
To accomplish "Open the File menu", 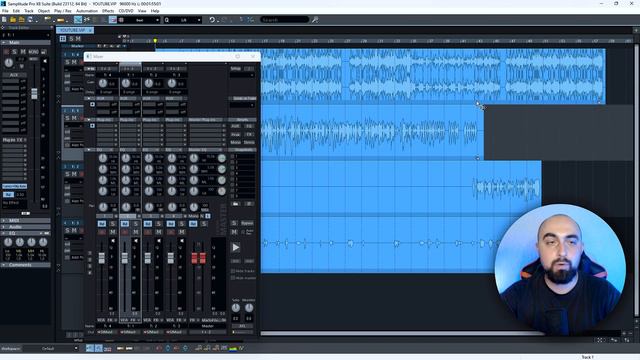I will pyautogui.click(x=5, y=11).
